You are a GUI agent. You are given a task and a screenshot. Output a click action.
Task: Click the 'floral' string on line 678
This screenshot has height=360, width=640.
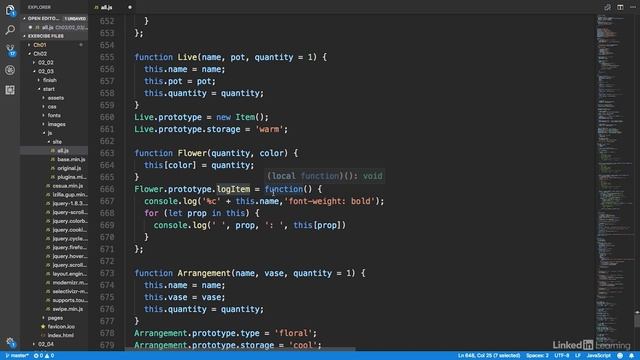[x=293, y=333]
